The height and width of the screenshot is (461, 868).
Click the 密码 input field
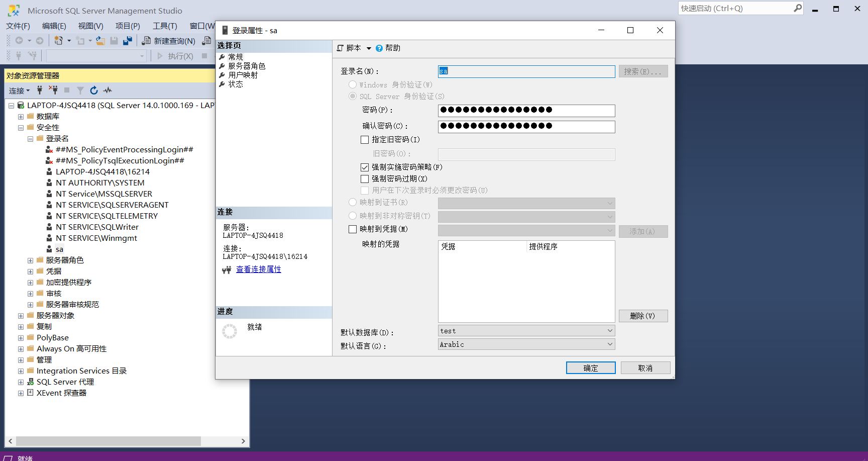coord(526,110)
